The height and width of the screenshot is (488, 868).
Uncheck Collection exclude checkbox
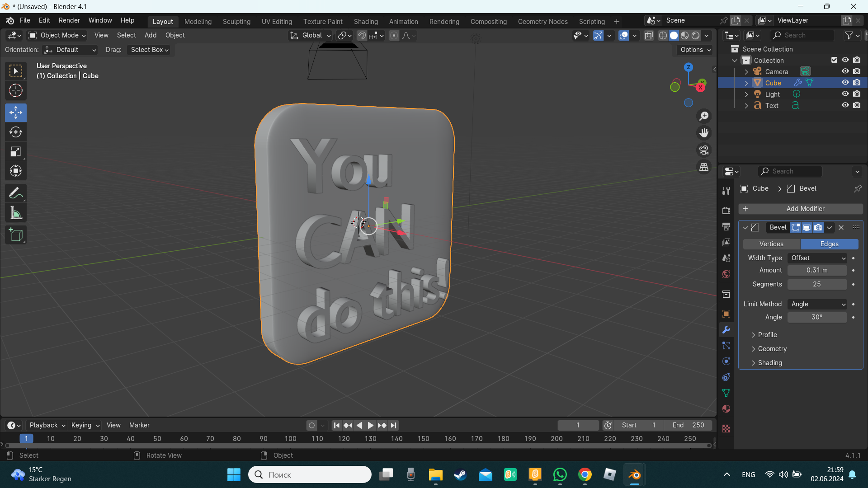pos(834,60)
